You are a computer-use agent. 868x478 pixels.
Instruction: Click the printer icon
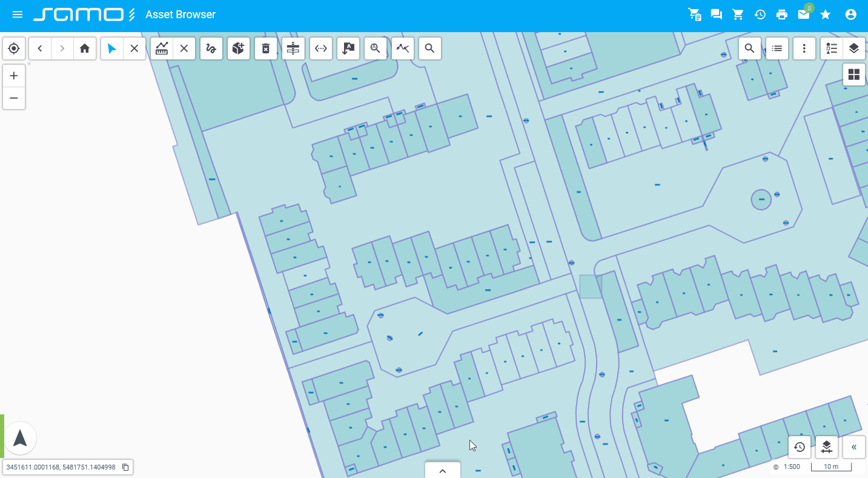tap(781, 15)
